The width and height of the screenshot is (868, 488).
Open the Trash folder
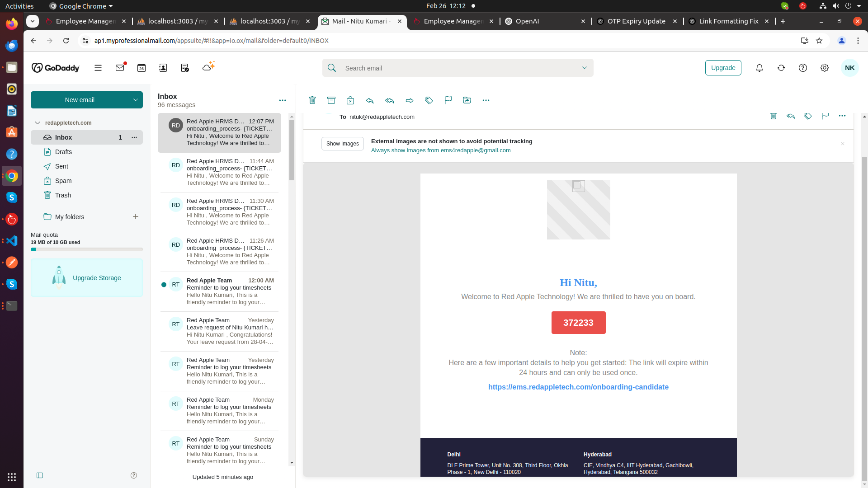[x=87, y=195]
